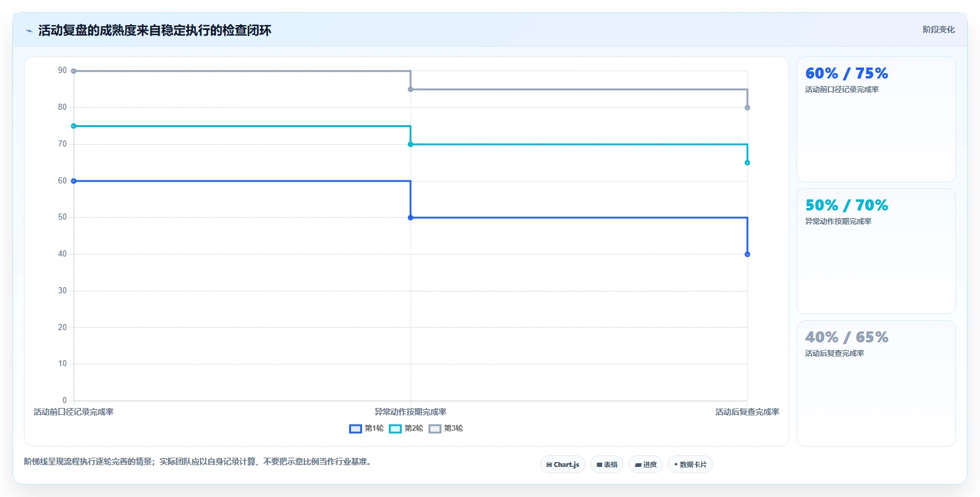Toggle 第2轮 dataset in the chart legend
The width and height of the screenshot is (980, 497).
coord(406,428)
